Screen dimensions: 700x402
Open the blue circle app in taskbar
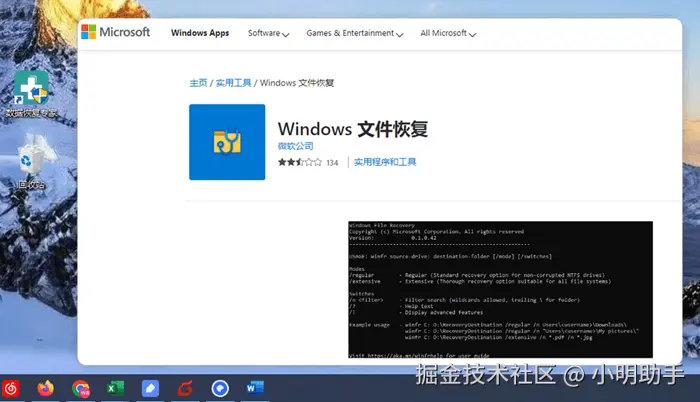click(220, 389)
